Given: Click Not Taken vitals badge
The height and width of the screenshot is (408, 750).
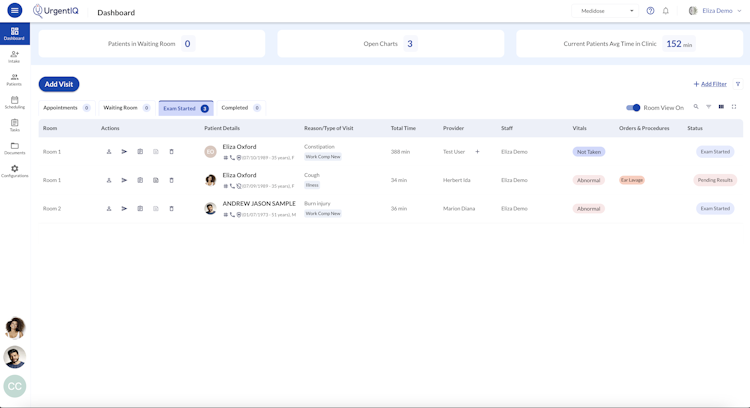Looking at the screenshot, I should tap(589, 152).
